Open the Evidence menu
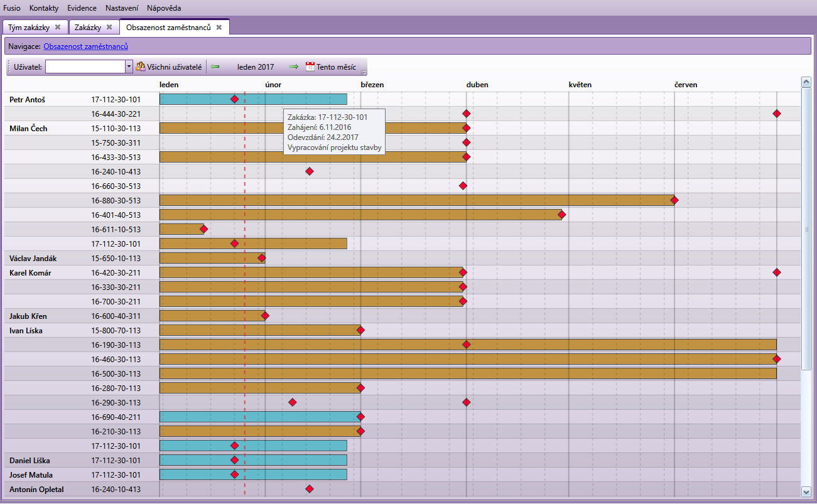The image size is (817, 504). pyautogui.click(x=82, y=8)
